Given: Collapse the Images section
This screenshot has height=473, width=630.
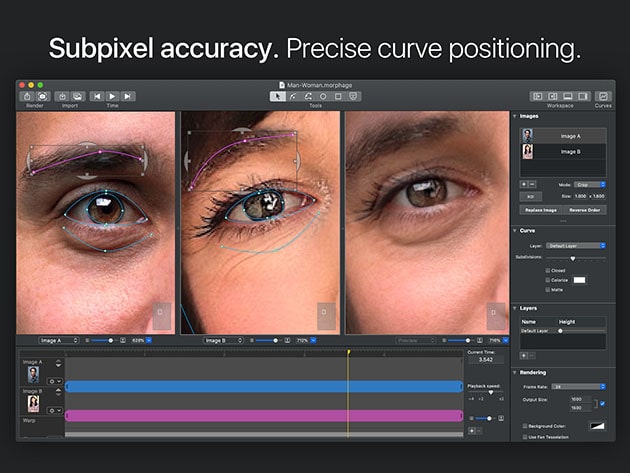Looking at the screenshot, I should (515, 116).
